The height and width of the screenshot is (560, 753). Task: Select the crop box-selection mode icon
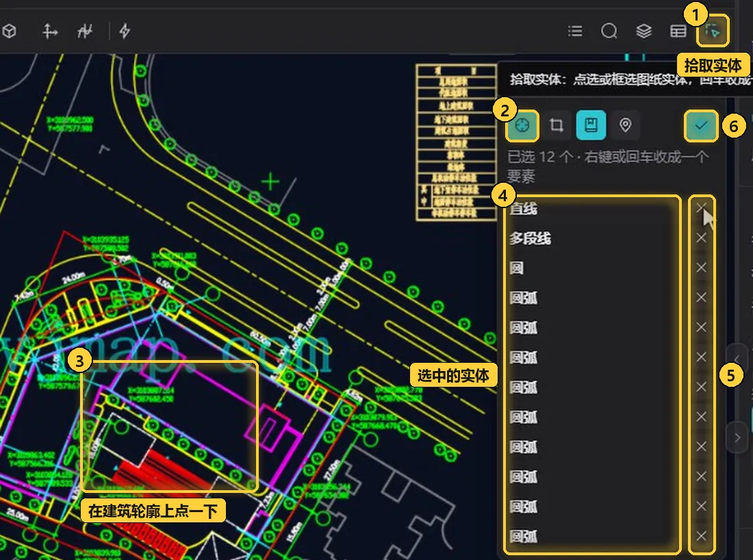click(x=557, y=125)
